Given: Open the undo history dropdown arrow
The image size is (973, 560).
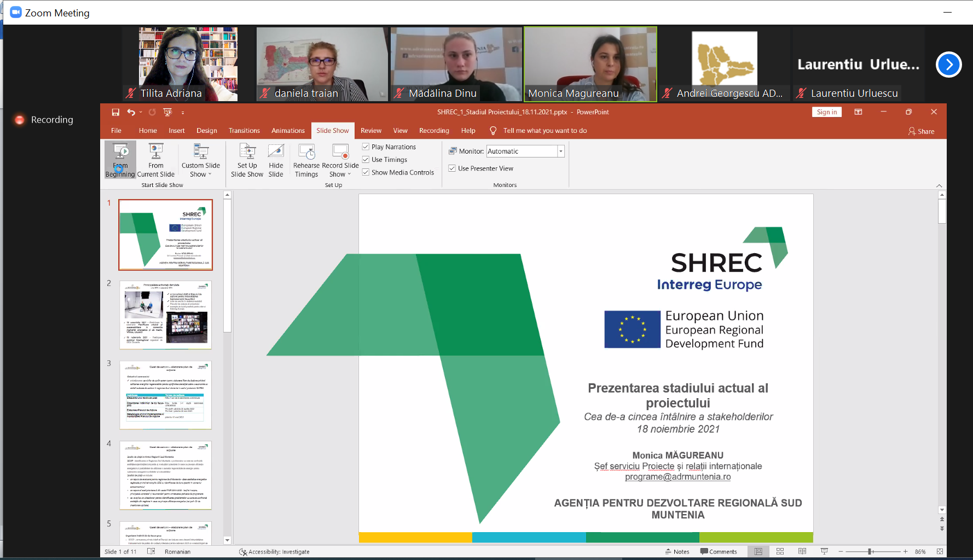Looking at the screenshot, I should point(141,112).
